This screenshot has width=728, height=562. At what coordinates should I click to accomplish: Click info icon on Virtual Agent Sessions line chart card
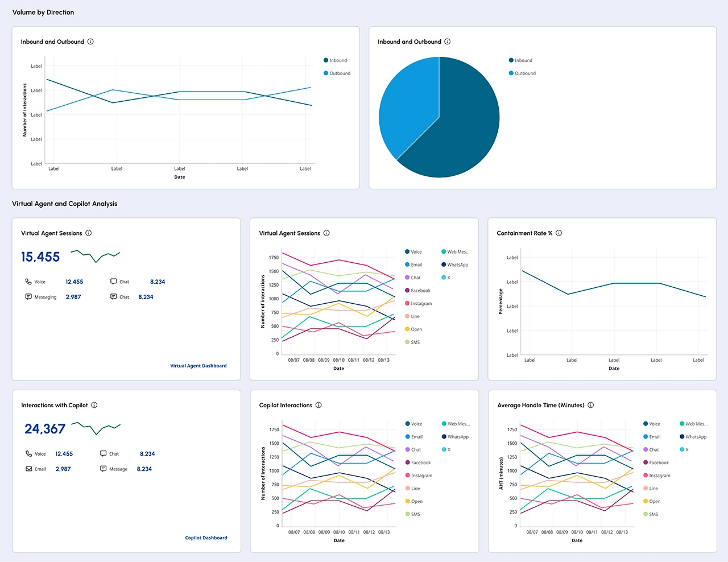pyautogui.click(x=326, y=233)
